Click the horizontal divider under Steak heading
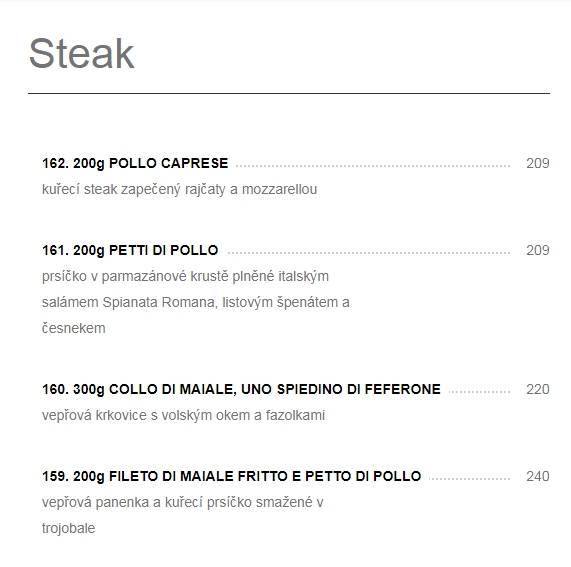The image size is (571, 567). pyautogui.click(x=289, y=93)
